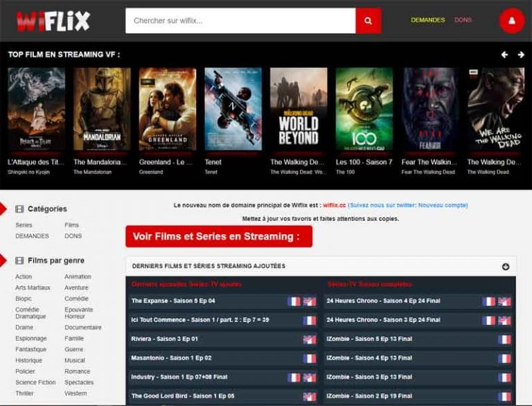Open the Series category link
This screenshot has width=532, height=406.
(24, 225)
